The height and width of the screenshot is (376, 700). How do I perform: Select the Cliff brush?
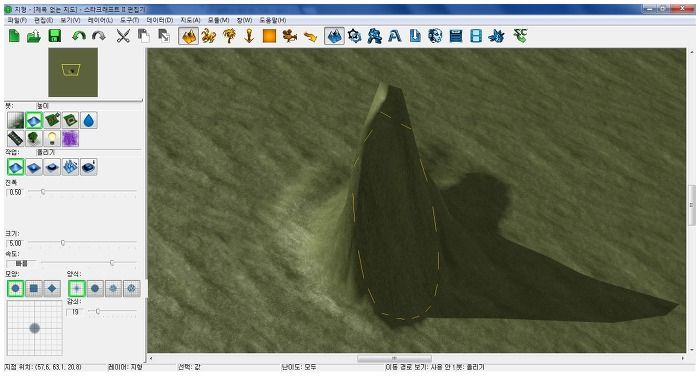tap(52, 121)
